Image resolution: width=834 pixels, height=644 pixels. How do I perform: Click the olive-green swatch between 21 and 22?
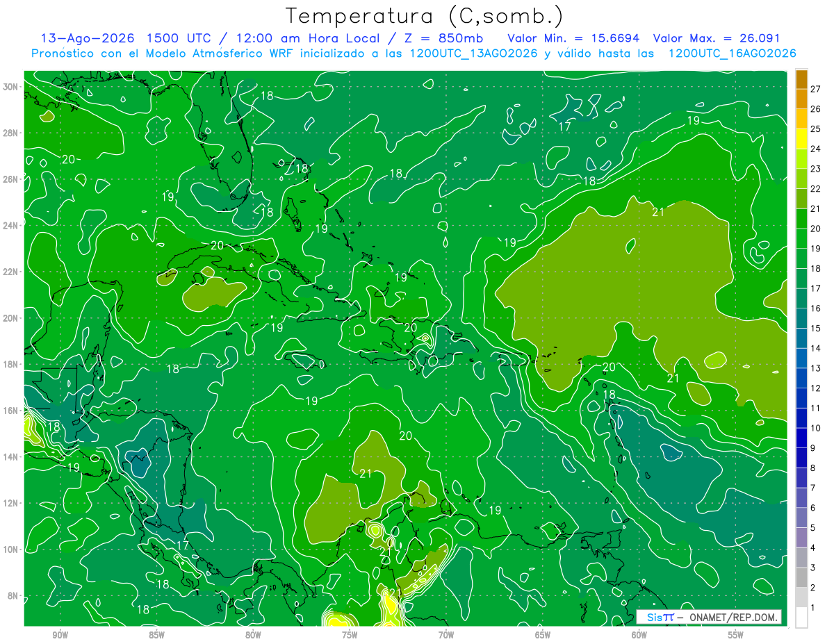click(x=801, y=199)
